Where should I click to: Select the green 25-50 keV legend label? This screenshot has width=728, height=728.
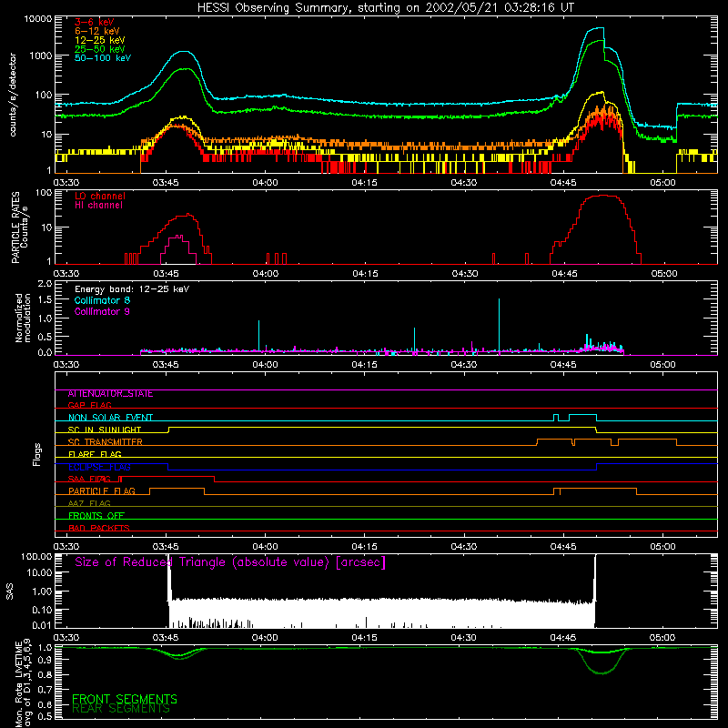pyautogui.click(x=100, y=49)
